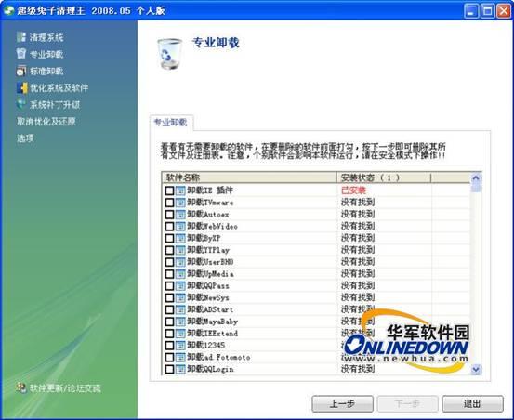Sort by 安装状态 column header
Screen dimensions: 514x420
click(384, 177)
